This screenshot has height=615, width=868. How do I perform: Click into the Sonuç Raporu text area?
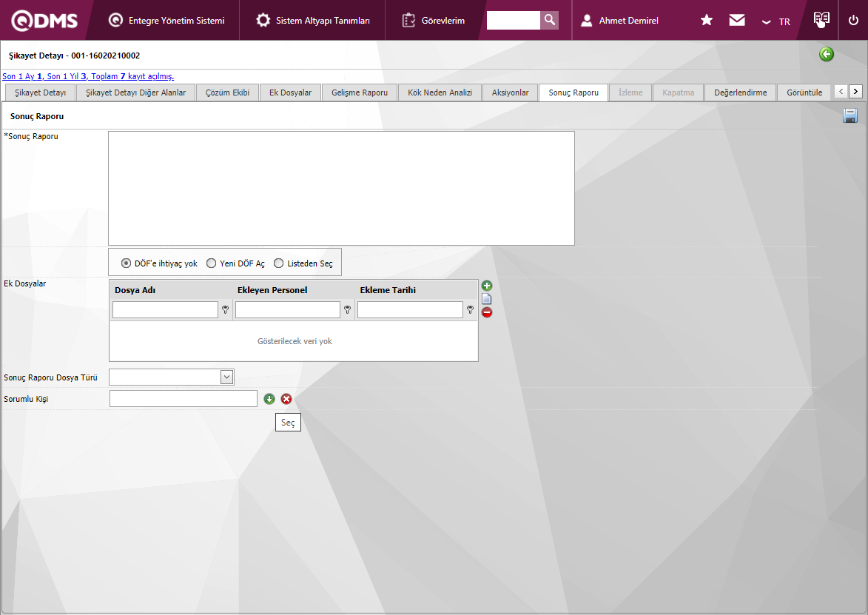tap(342, 188)
